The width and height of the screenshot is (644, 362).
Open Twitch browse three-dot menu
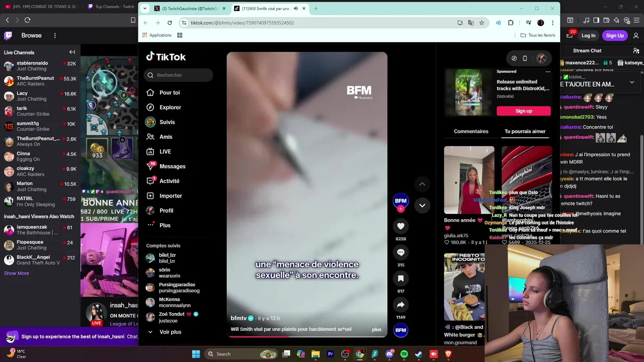click(x=55, y=36)
